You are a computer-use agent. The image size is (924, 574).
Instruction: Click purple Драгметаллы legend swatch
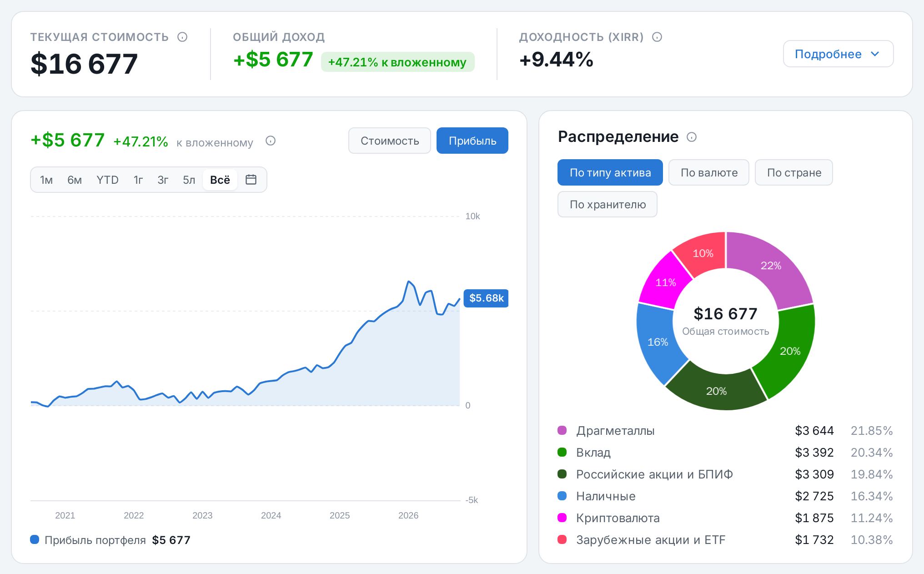click(x=562, y=430)
